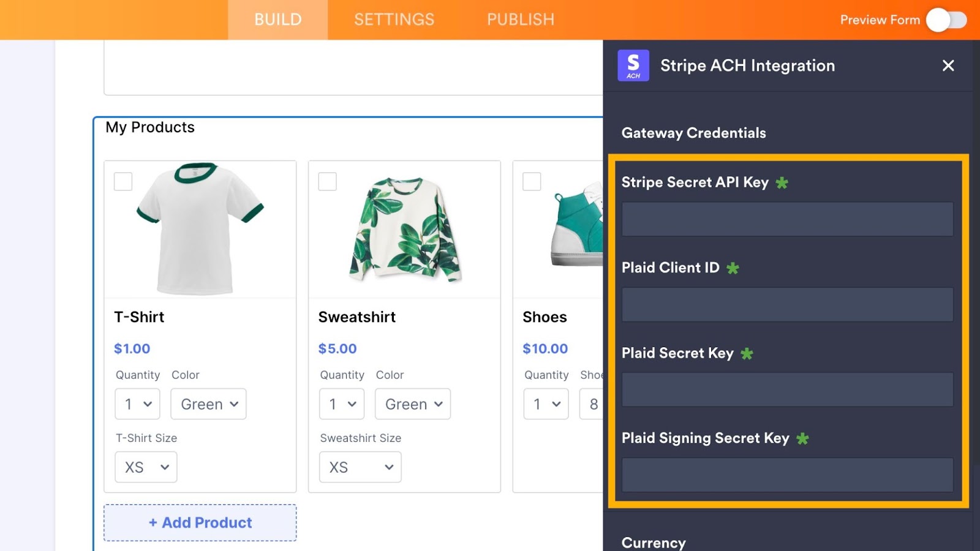Expand the T-Shirt Size dropdown

coord(146,467)
